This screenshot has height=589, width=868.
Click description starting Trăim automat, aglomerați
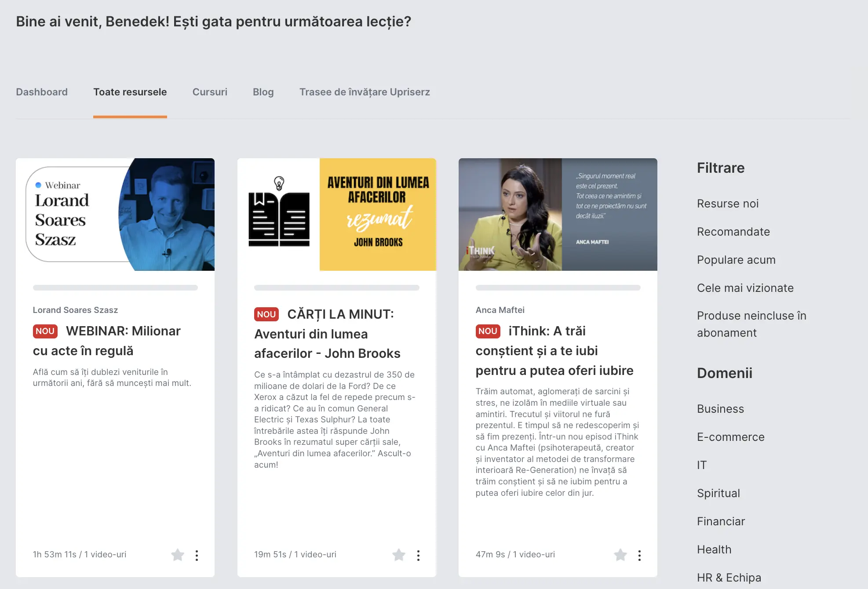coord(557,442)
